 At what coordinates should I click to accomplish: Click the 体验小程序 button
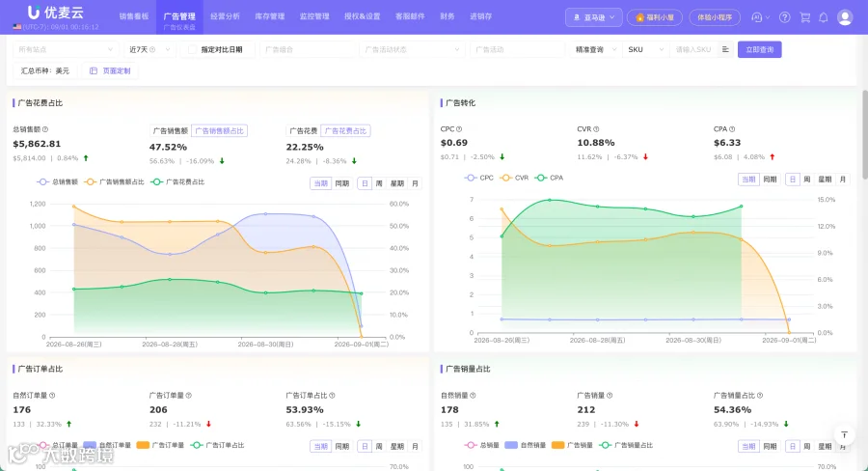[x=715, y=17]
